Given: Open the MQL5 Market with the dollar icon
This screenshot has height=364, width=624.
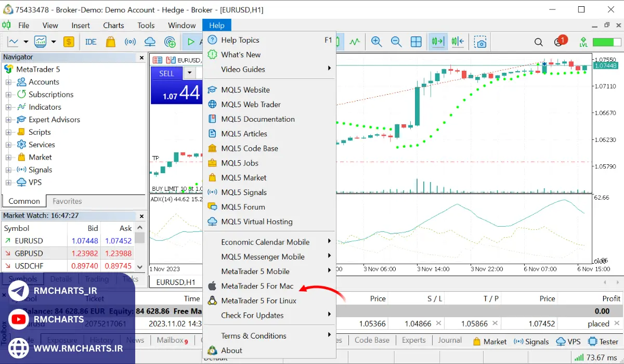Looking at the screenshot, I should (69, 42).
